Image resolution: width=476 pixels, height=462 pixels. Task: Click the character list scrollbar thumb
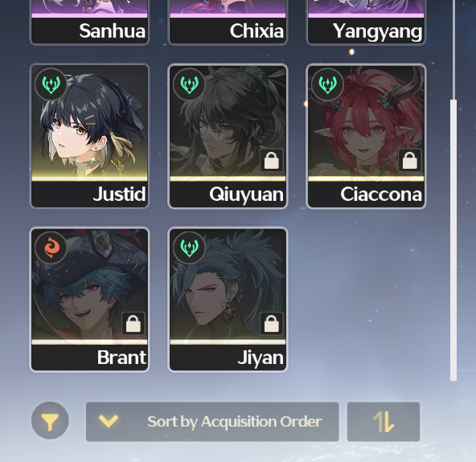click(453, 240)
